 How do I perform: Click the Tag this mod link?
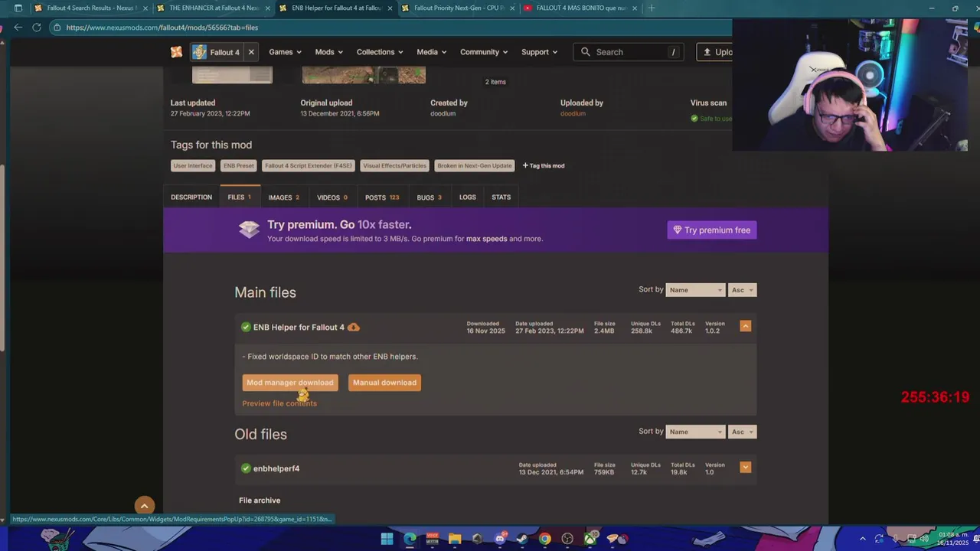pos(544,166)
